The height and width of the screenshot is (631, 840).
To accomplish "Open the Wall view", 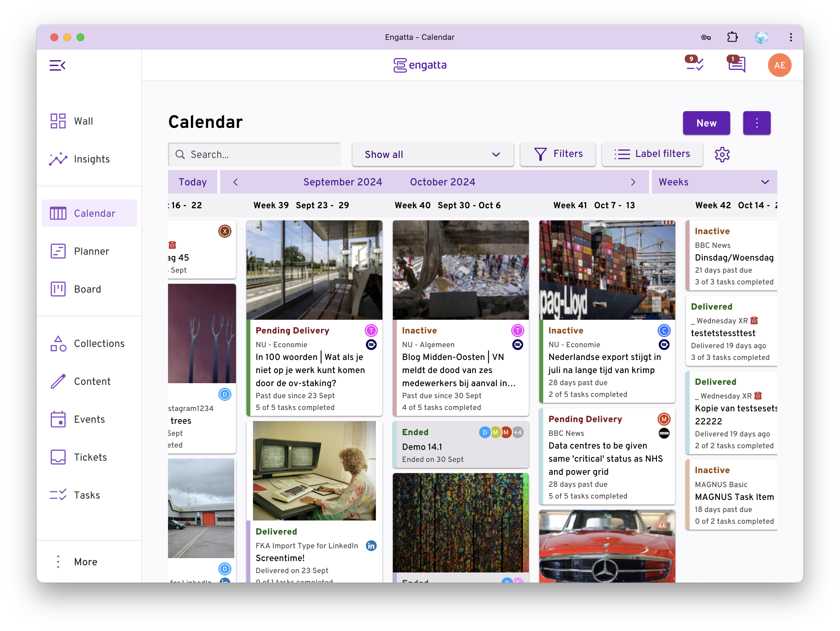I will 84,121.
